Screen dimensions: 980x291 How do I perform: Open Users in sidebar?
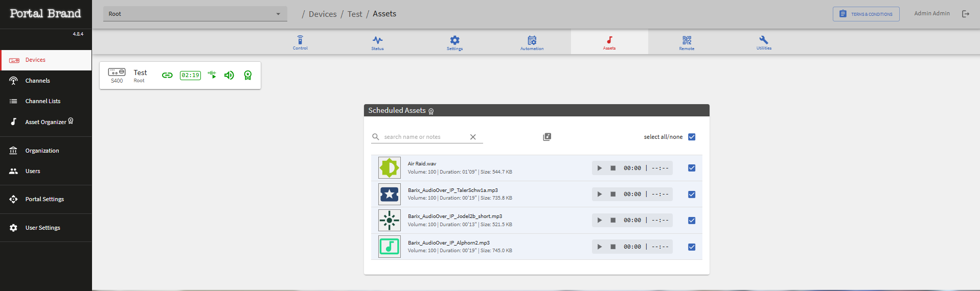(46, 171)
